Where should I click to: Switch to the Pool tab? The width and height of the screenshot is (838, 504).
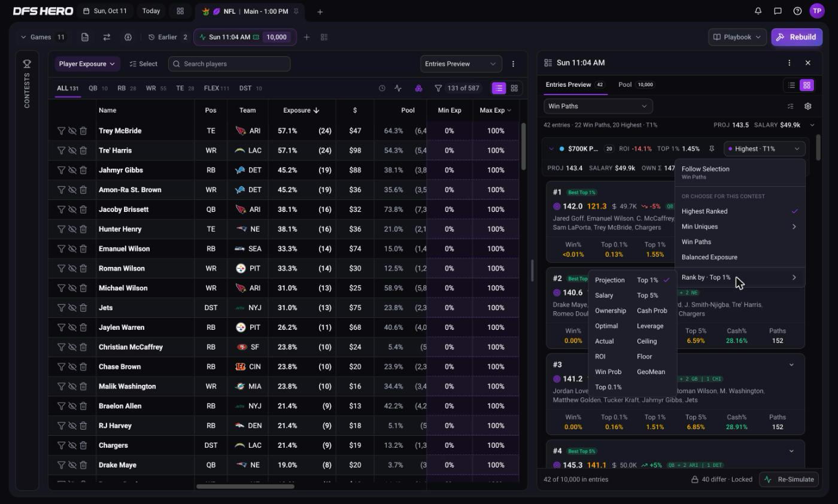click(636, 85)
